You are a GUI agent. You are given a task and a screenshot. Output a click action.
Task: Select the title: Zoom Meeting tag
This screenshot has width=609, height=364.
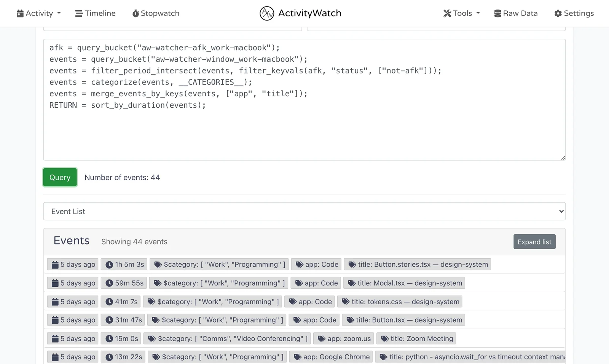(416, 339)
